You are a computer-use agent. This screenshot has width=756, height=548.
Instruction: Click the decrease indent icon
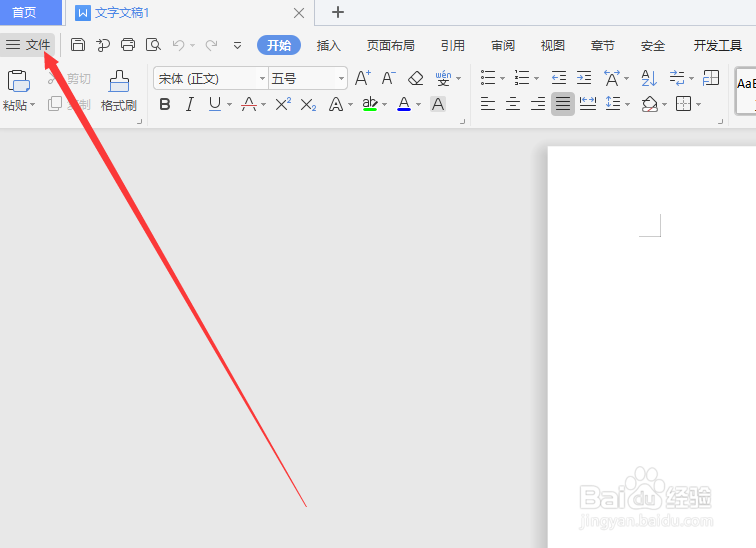(559, 78)
